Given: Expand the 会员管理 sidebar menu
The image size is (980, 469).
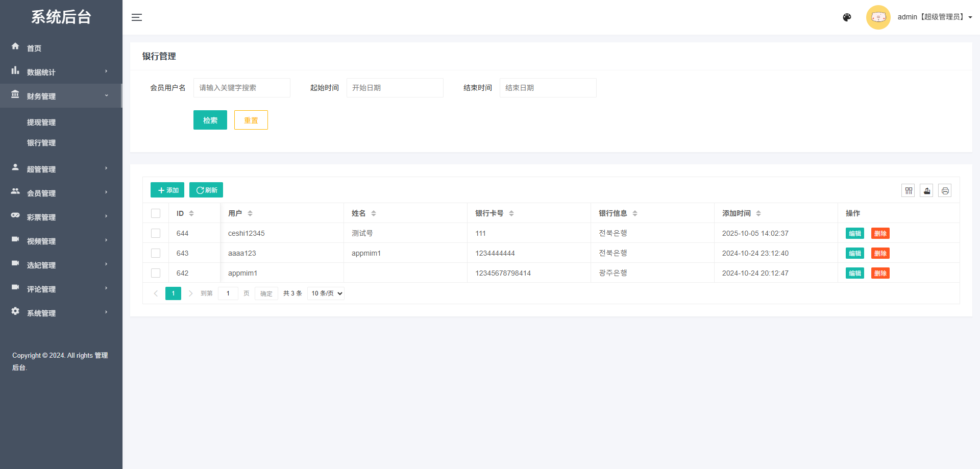Looking at the screenshot, I should (x=42, y=193).
